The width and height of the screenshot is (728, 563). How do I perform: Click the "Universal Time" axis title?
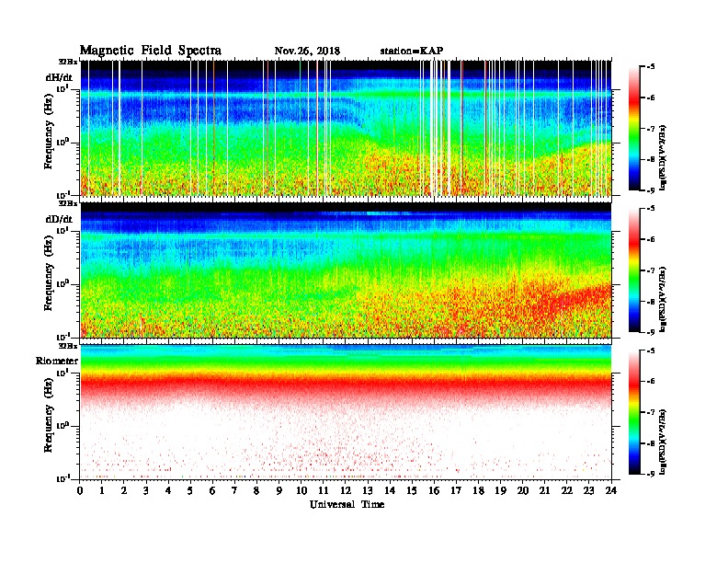point(347,504)
